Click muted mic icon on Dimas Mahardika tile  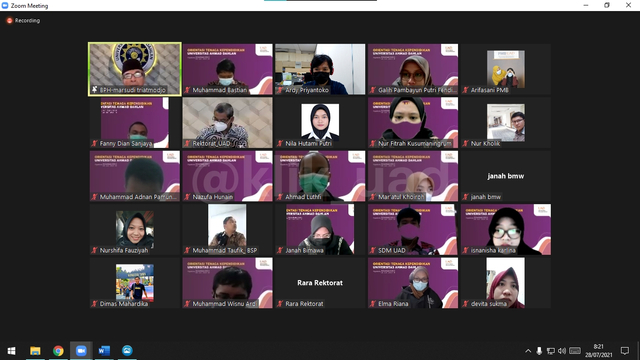[x=95, y=304]
